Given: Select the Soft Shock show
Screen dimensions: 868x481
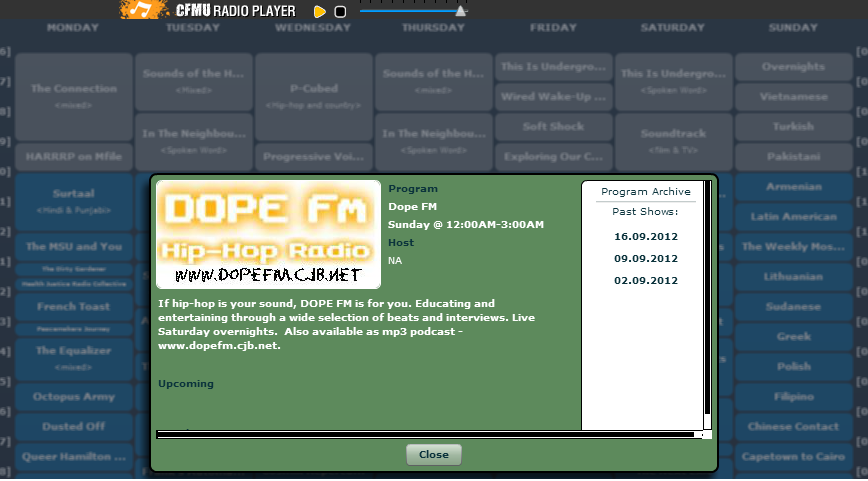Looking at the screenshot, I should tap(554, 127).
